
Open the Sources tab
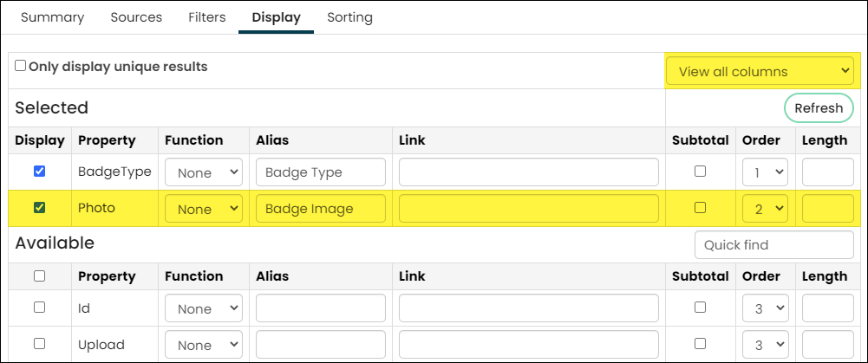coord(136,17)
